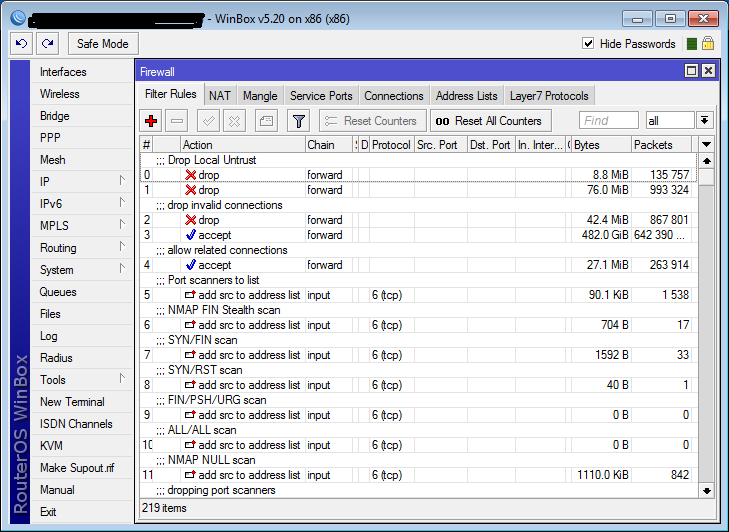Click address list icon on rule 6

(191, 325)
